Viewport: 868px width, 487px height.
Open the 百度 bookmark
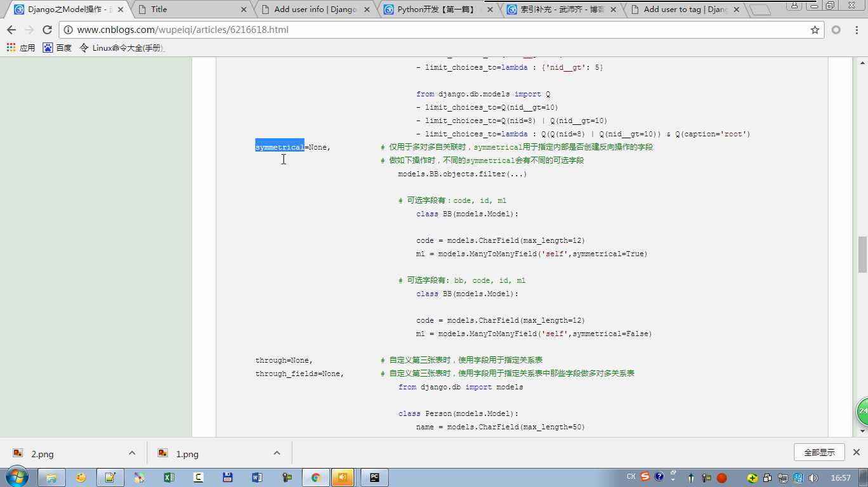(57, 48)
